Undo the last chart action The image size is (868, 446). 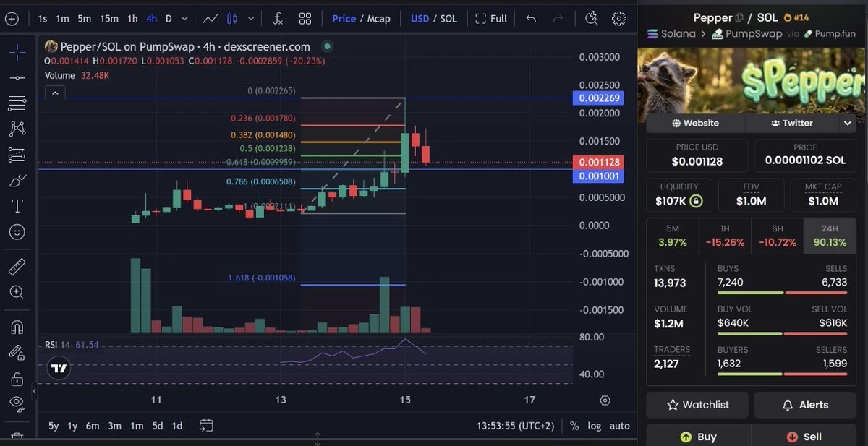pos(531,18)
